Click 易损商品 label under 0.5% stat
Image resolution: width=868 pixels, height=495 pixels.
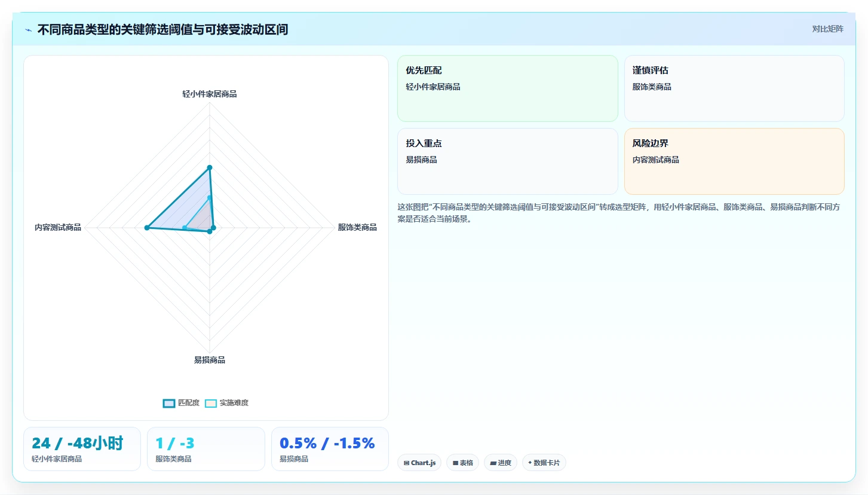294,459
